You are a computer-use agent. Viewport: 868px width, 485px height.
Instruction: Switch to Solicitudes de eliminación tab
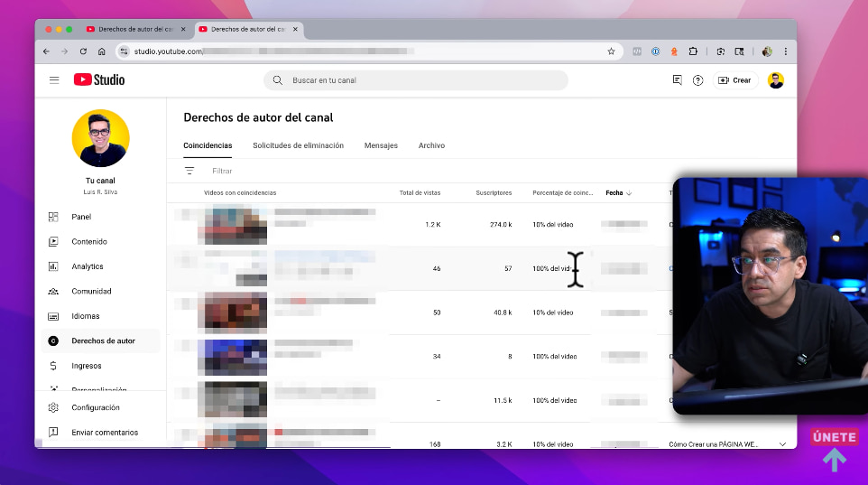pos(298,145)
